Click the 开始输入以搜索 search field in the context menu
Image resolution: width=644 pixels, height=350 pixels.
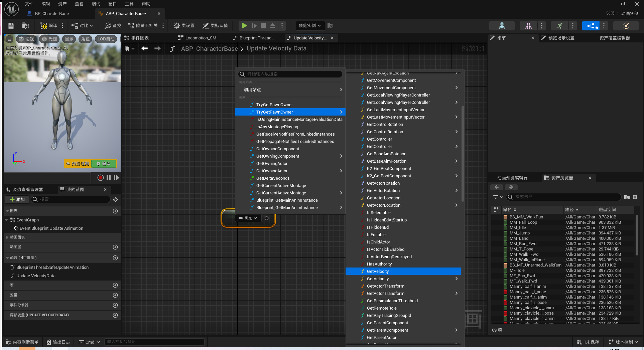[290, 74]
